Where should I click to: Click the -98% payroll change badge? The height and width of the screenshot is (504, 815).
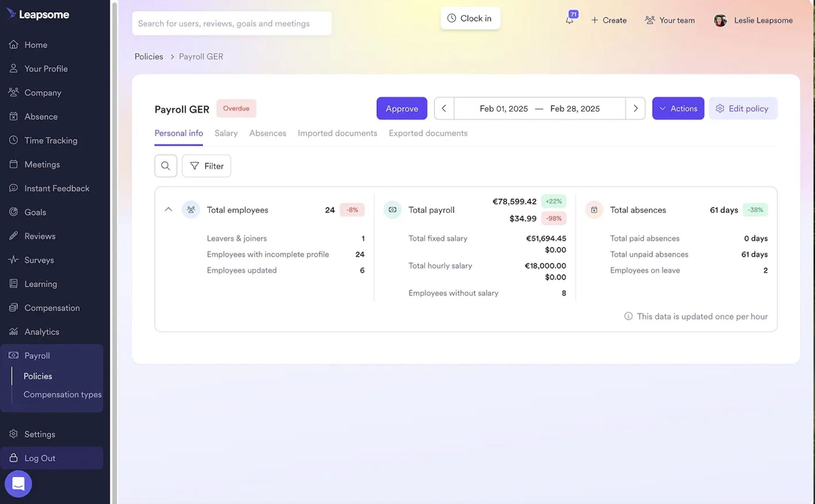[554, 218]
